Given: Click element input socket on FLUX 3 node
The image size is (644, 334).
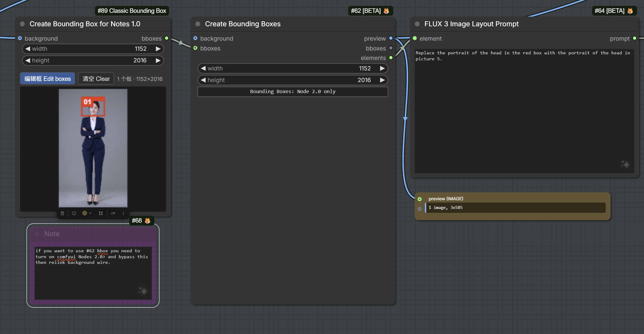Looking at the screenshot, I should 415,38.
